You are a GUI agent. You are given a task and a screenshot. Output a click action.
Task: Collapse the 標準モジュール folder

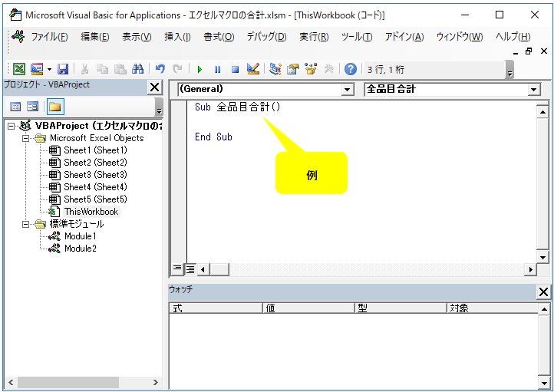coord(25,224)
